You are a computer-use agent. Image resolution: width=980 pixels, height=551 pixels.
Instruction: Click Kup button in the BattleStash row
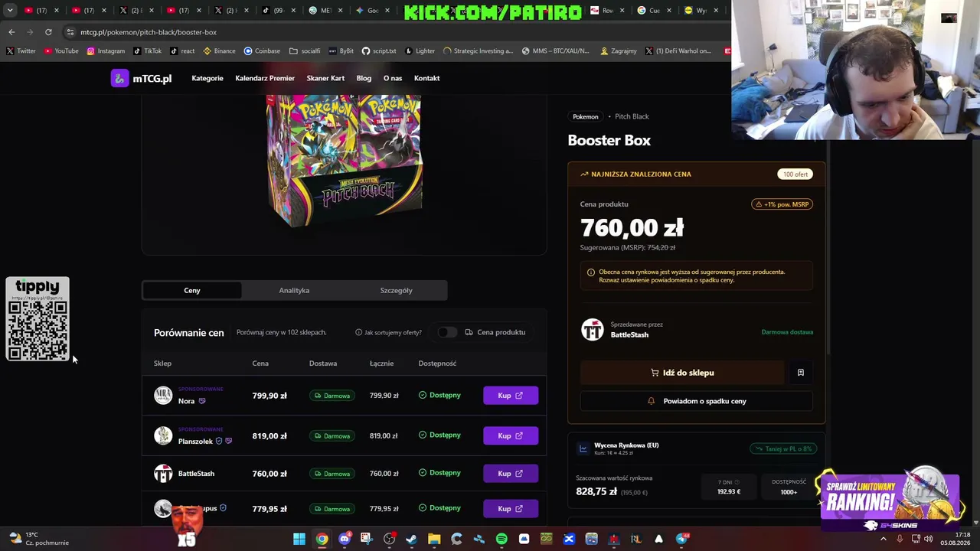[x=511, y=474]
